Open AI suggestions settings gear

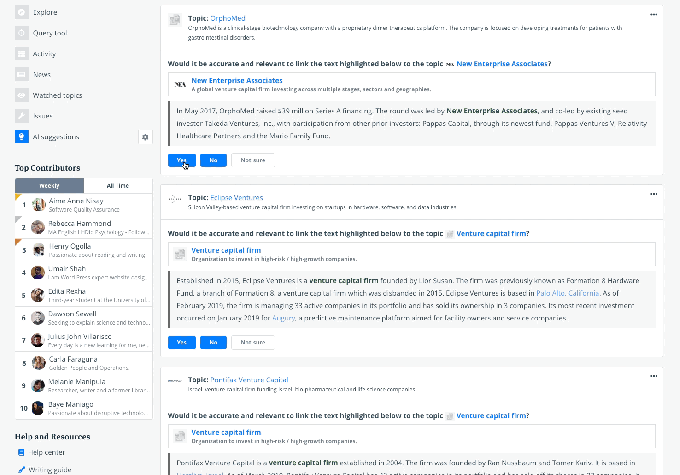click(x=145, y=136)
